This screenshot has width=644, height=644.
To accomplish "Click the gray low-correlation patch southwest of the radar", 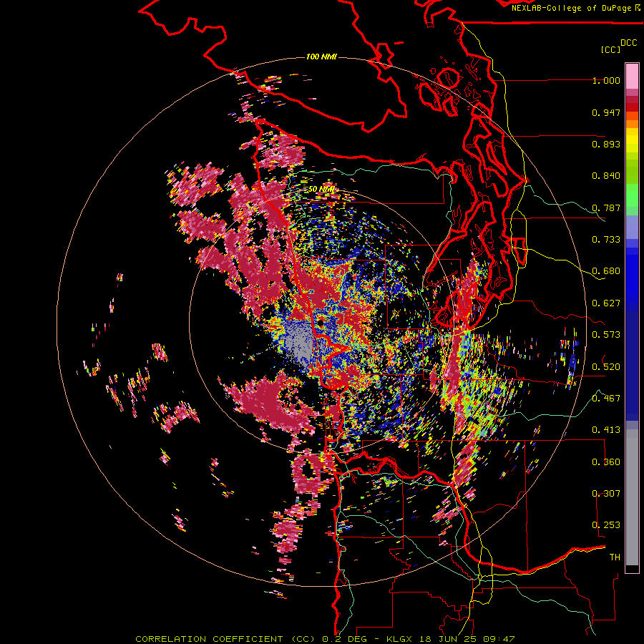I will 298,343.
